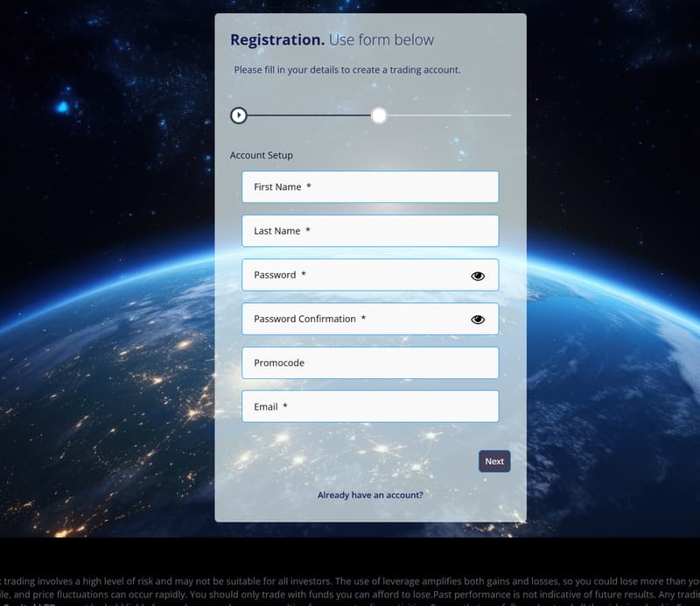Click the Next button
Viewport: 700px width, 606px height.
click(494, 462)
